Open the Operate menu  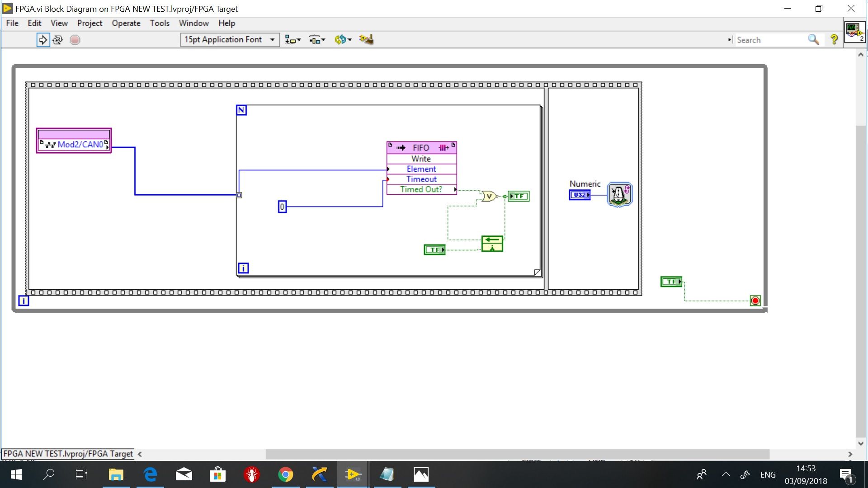tap(126, 23)
